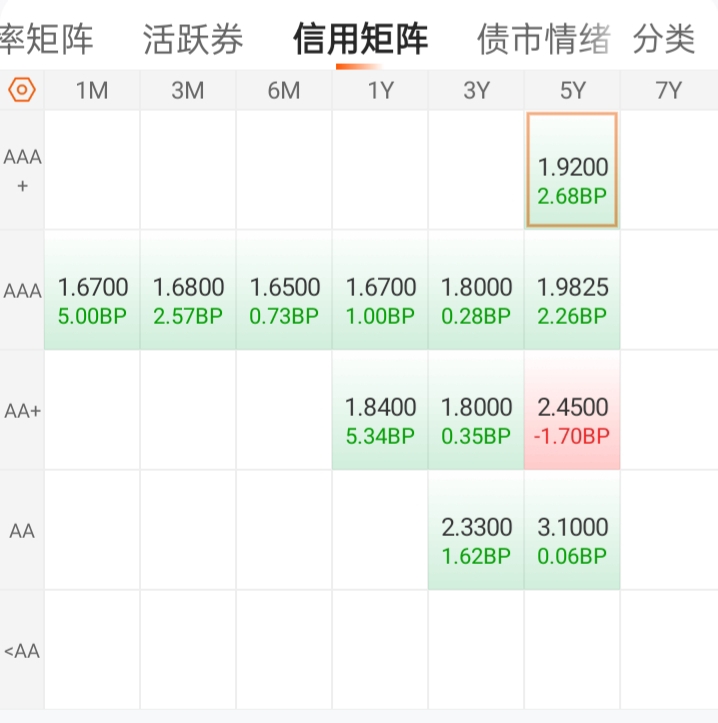
Task: Open the 债市情绪 tab
Action: coord(544,39)
